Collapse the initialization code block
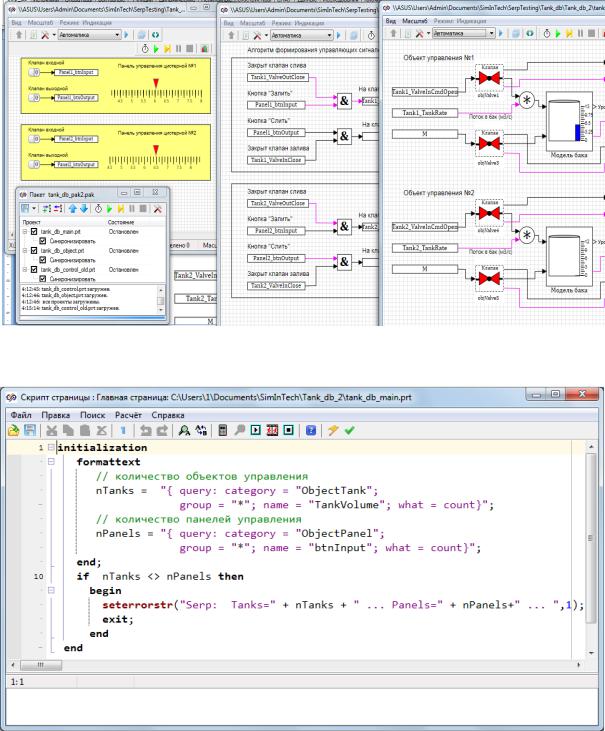This screenshot has height=731, width=605. click(x=51, y=448)
